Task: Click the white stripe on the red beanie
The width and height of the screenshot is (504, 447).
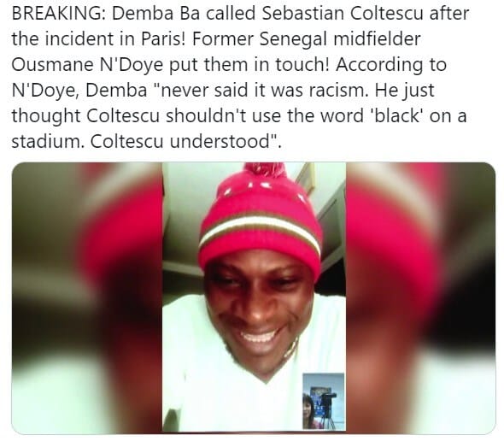Action: [x=260, y=230]
